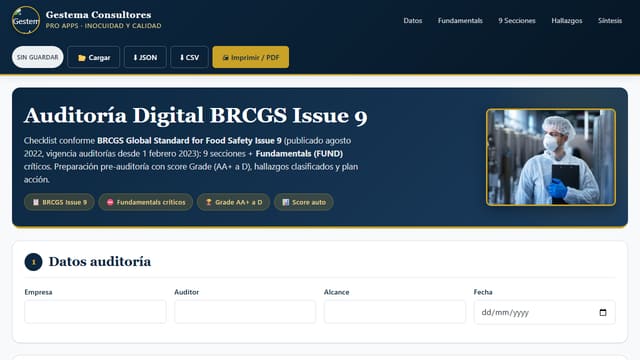Open the Cargar folder button

93,57
